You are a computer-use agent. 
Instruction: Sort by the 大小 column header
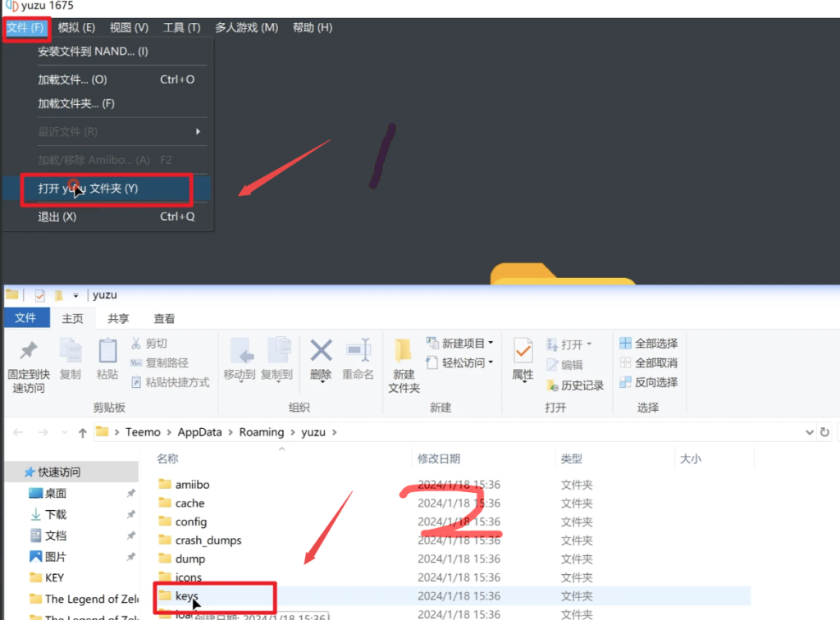click(x=691, y=458)
